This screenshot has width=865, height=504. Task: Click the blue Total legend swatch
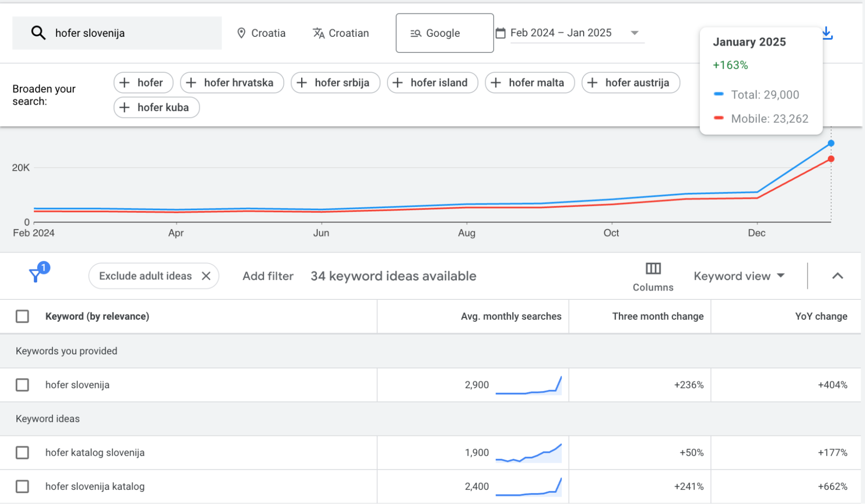[719, 94]
